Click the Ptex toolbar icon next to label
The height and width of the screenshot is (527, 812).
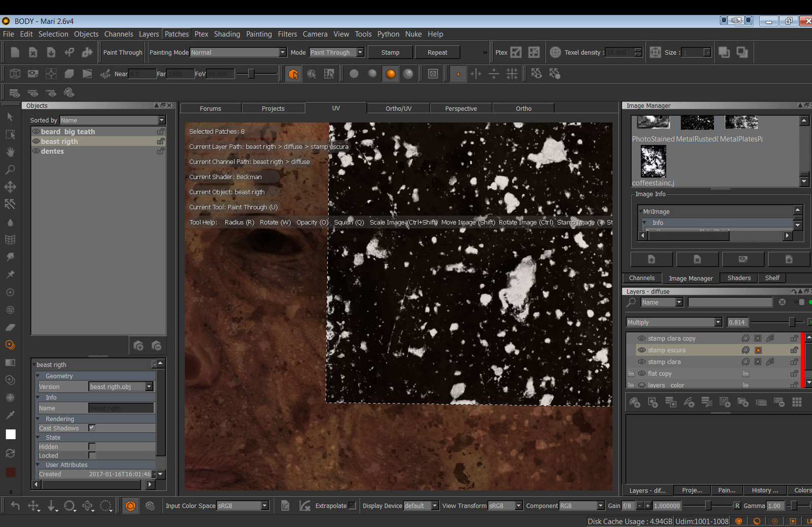coord(516,52)
